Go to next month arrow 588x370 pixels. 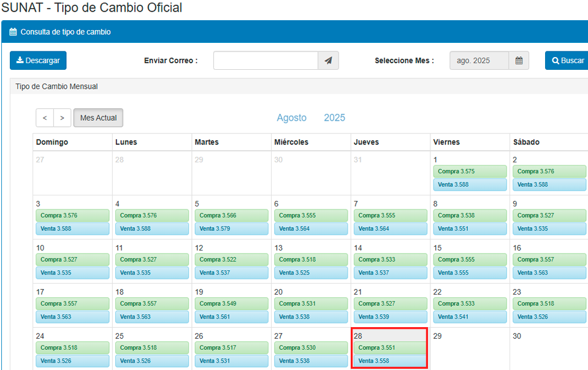click(x=63, y=118)
